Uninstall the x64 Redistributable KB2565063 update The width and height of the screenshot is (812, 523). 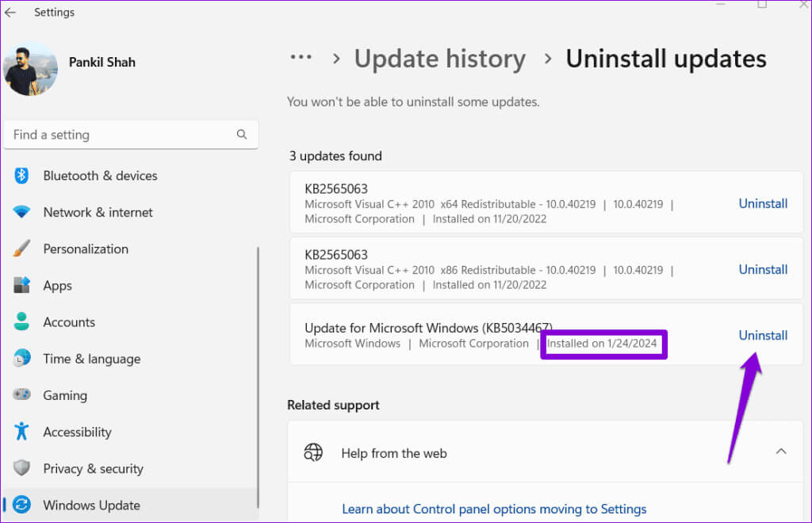[763, 204]
